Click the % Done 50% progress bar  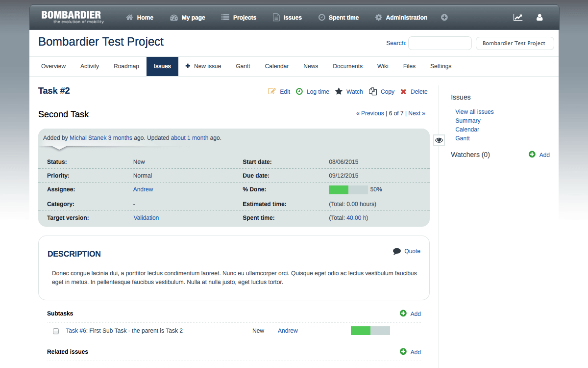point(348,190)
